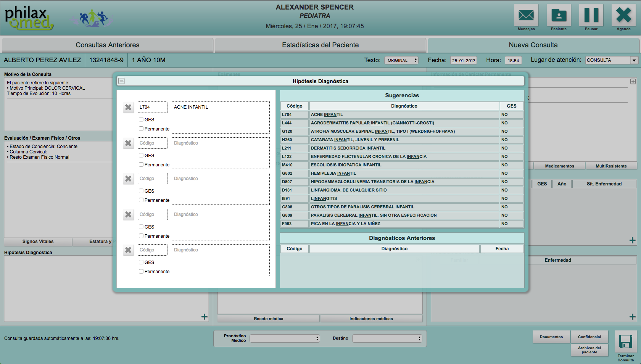Image resolution: width=641 pixels, height=364 pixels.
Task: Select the ESCOLIOSIS IDIOPATICA INFANTIL suggestion
Action: point(402,165)
